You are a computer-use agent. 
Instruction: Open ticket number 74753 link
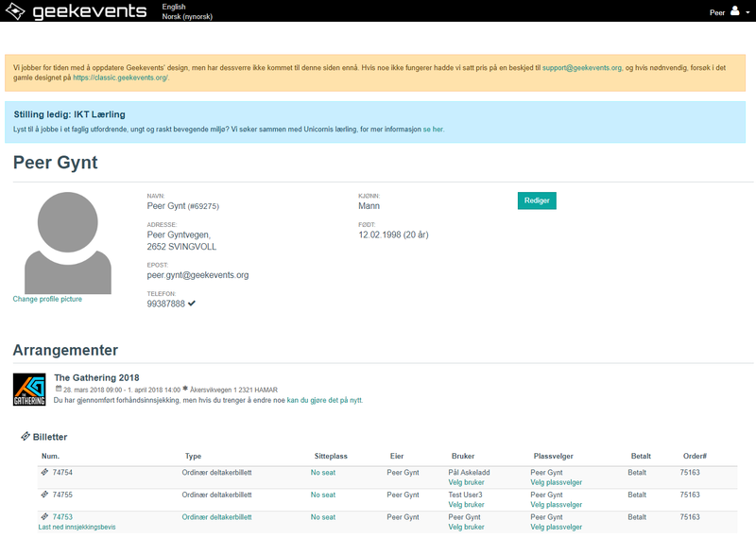click(62, 517)
